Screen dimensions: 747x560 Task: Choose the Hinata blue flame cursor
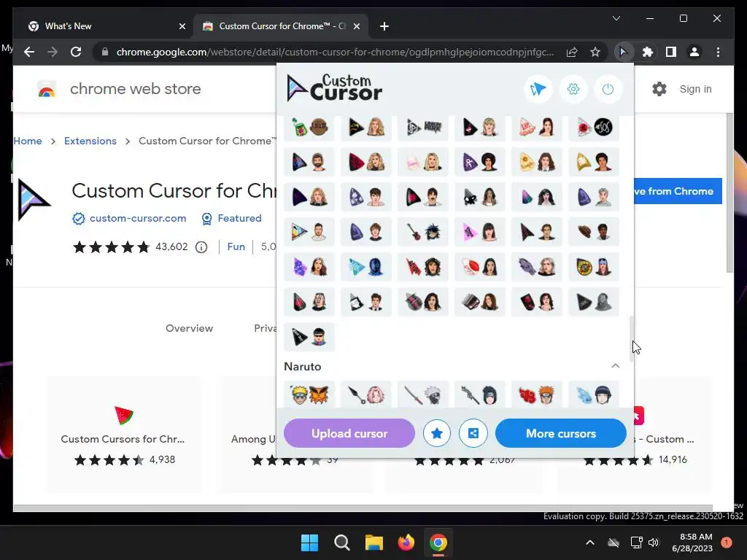[594, 394]
